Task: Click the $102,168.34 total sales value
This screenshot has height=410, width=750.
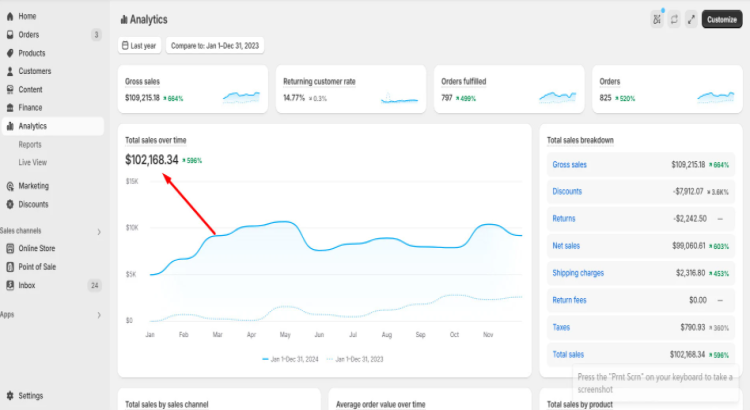Action: [x=152, y=160]
